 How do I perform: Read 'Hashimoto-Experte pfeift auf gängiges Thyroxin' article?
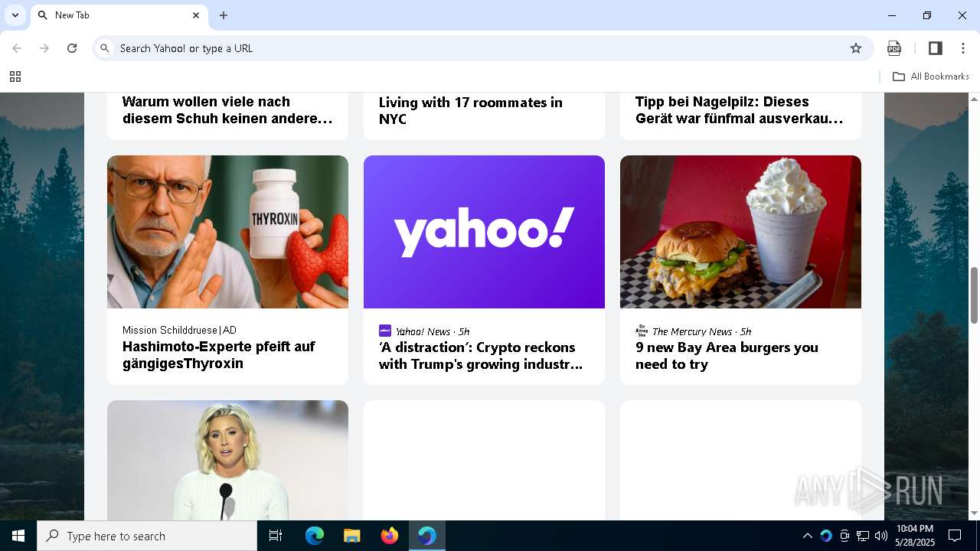pos(219,355)
